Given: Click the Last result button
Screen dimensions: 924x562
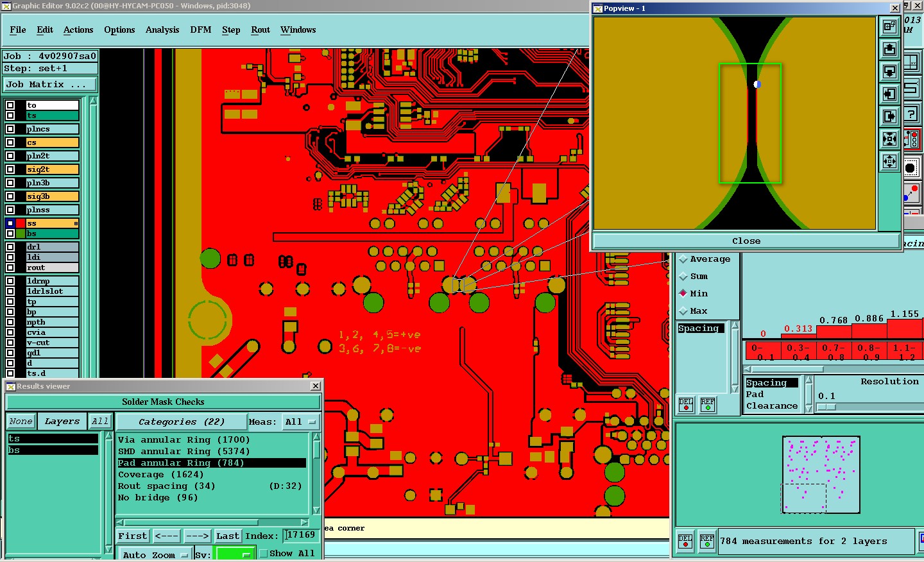Looking at the screenshot, I should point(228,536).
